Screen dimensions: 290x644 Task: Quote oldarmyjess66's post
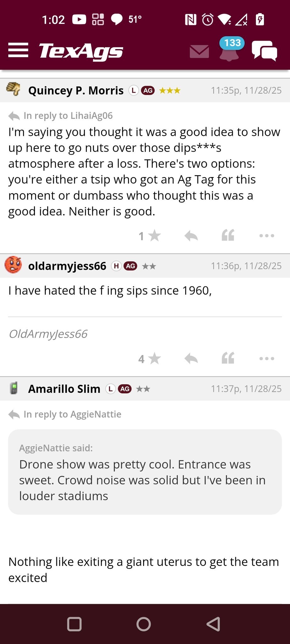228,358
